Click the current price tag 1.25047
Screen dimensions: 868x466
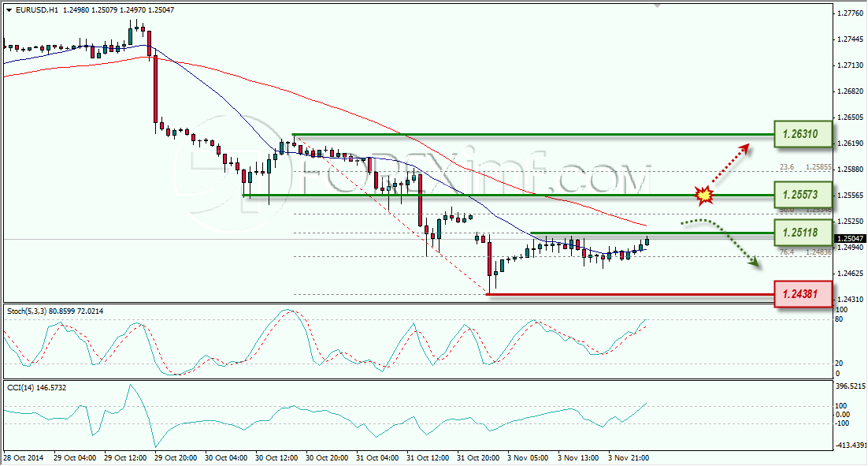coord(850,239)
